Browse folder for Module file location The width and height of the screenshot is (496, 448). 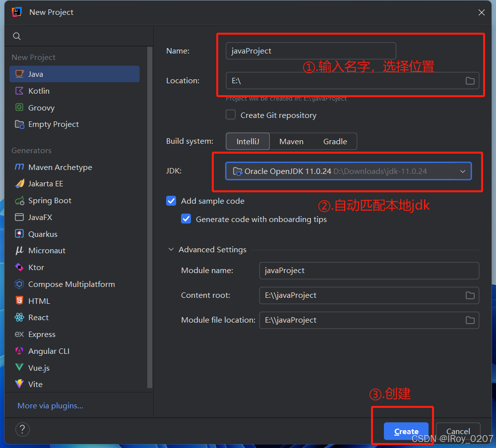click(x=470, y=320)
